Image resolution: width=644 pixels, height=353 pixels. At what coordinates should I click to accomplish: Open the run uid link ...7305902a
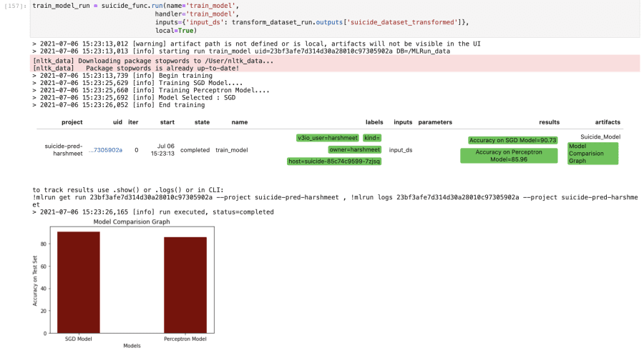[105, 150]
